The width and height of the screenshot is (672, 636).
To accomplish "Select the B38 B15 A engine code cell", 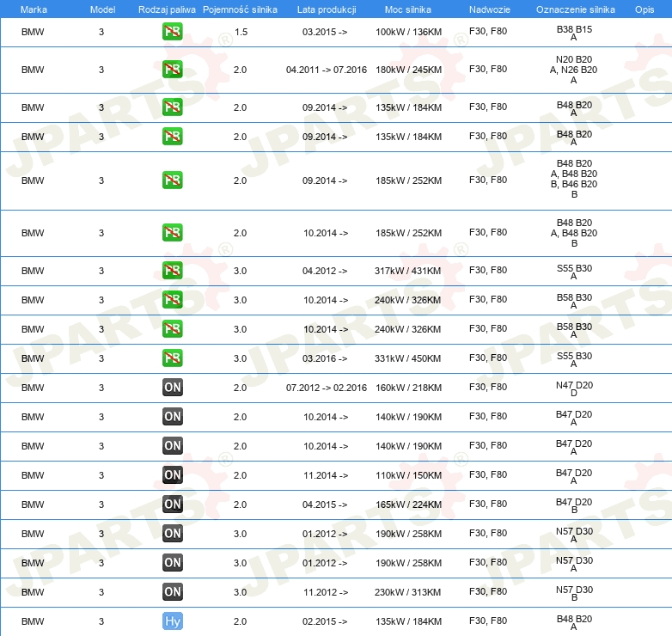I will click(574, 33).
